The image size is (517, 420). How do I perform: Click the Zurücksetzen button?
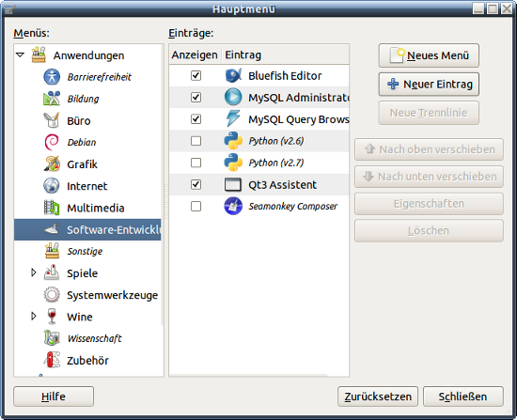[378, 397]
